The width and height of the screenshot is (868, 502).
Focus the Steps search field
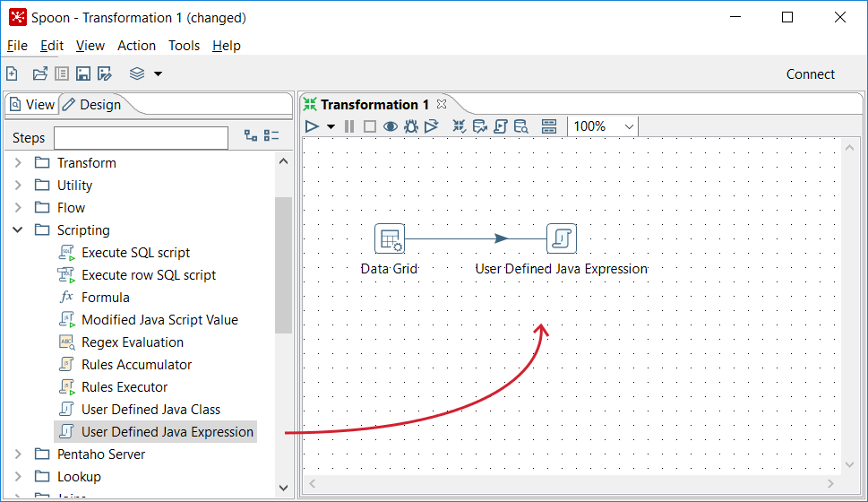142,138
